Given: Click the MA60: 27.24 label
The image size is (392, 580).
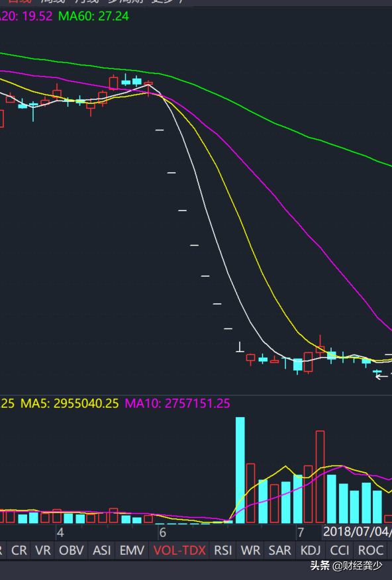Looking at the screenshot, I should tap(93, 17).
